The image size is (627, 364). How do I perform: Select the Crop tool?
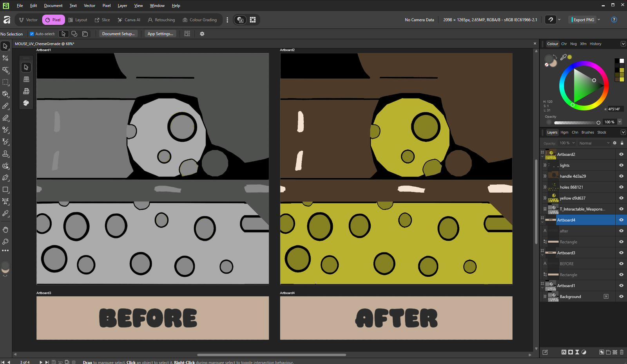tap(5, 58)
